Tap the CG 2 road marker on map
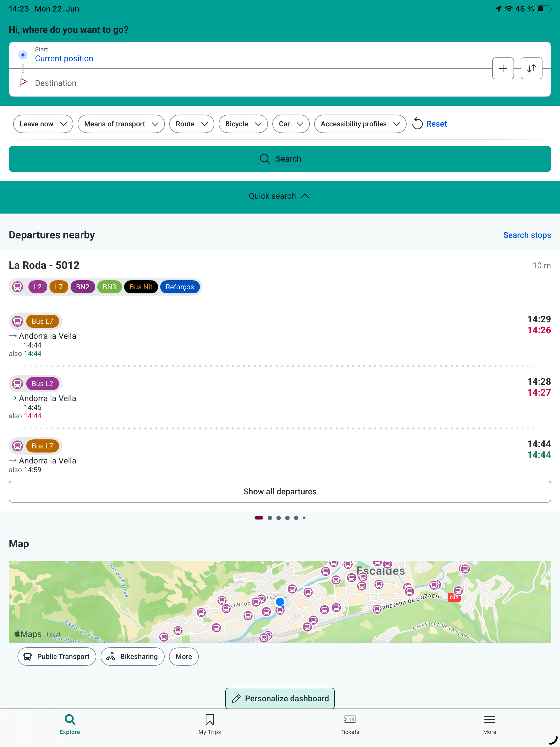This screenshot has width=560, height=747. 454,597
